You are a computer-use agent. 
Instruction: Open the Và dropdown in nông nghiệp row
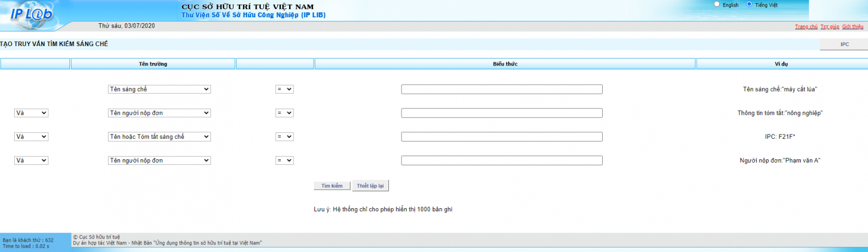tap(31, 113)
